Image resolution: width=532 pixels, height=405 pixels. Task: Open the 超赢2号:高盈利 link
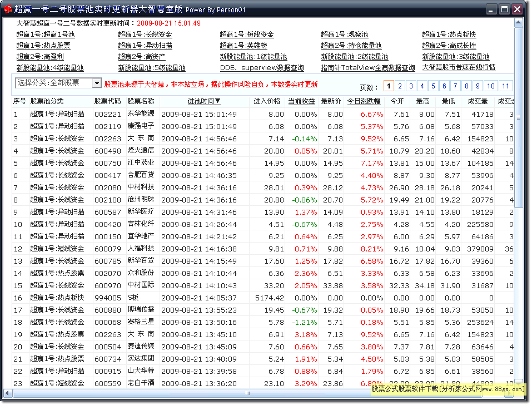(x=39, y=57)
